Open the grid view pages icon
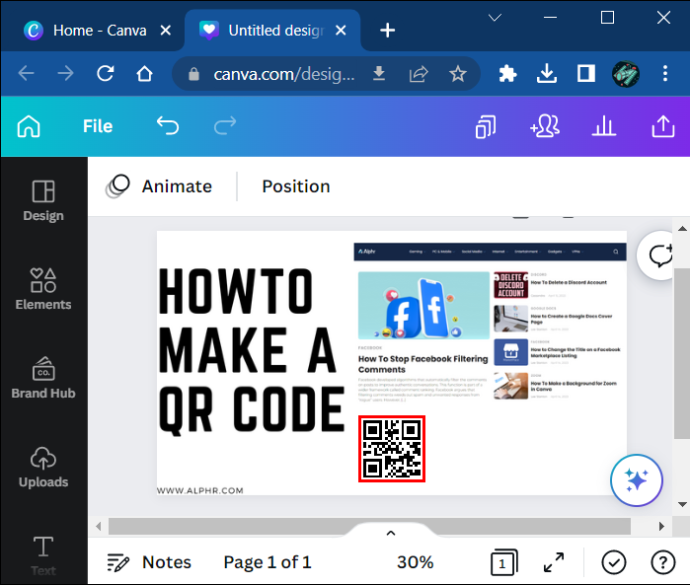690x585 pixels. click(504, 562)
